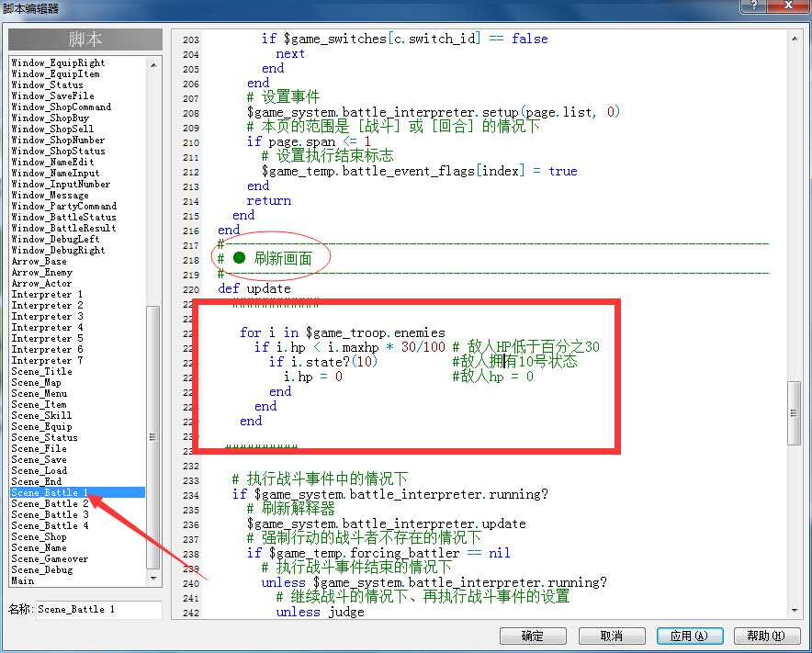Select the Scene_Battle 1 script
812x653 pixels.
click(x=78, y=492)
